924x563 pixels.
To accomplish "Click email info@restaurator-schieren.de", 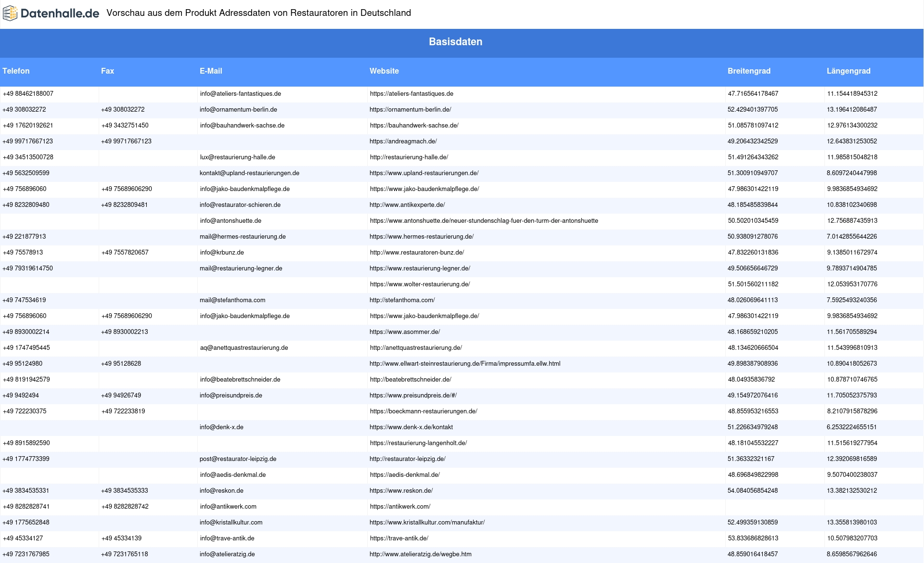I will point(240,205).
